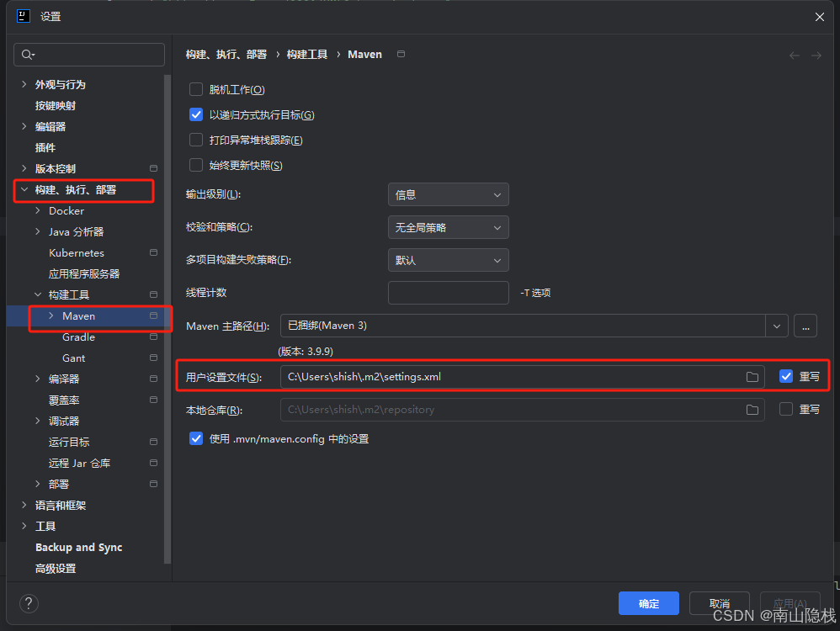Collapse the 构建工具 tree node
The height and width of the screenshot is (631, 840).
pyautogui.click(x=38, y=294)
